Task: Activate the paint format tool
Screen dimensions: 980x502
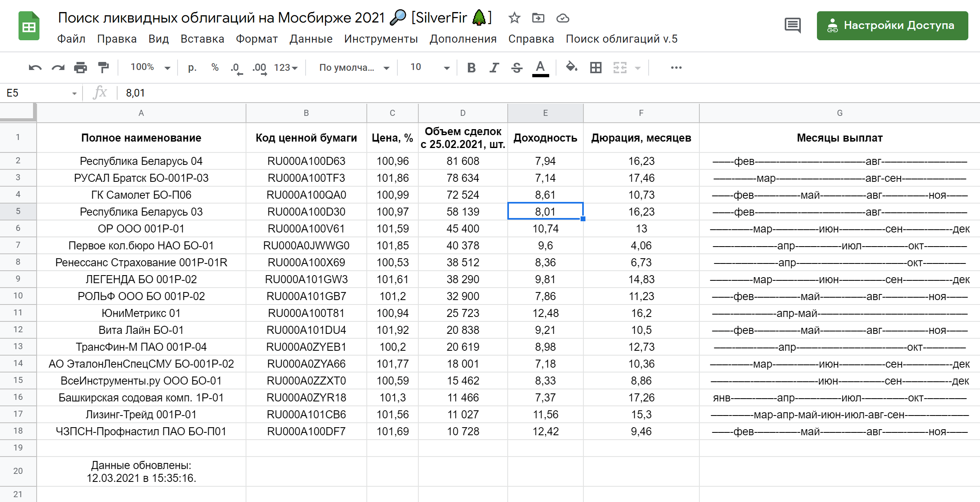Action: coord(103,68)
